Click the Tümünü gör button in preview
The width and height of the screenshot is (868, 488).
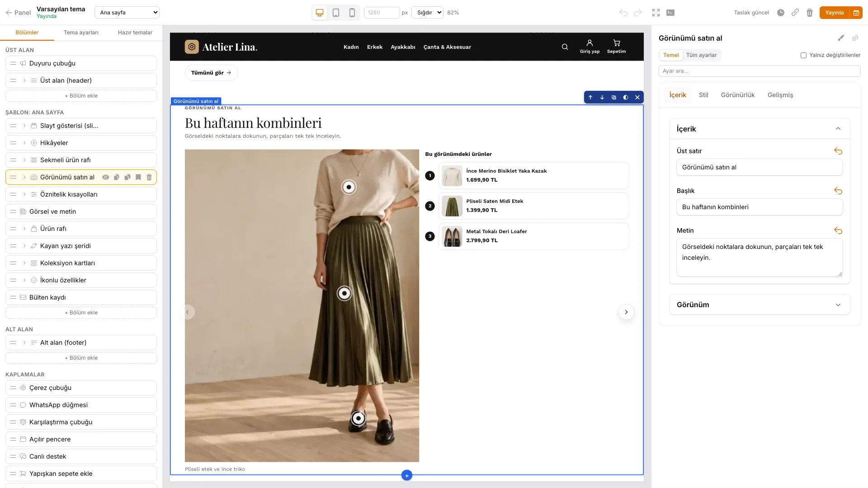tap(211, 73)
